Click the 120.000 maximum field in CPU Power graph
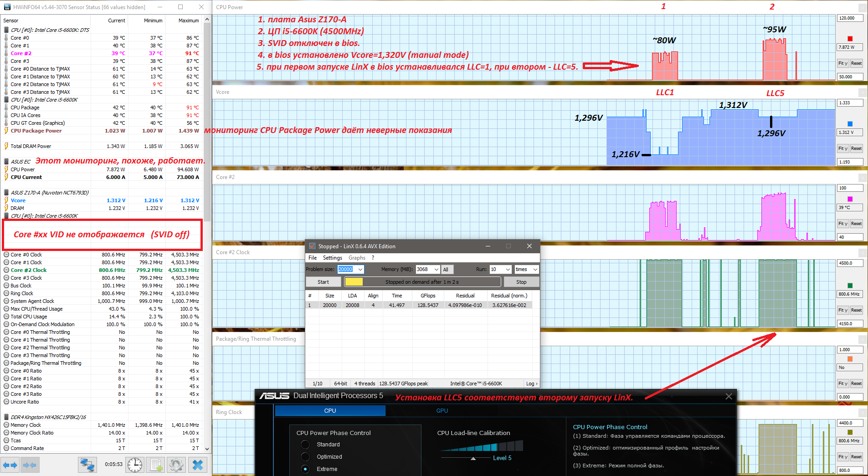 [850, 18]
